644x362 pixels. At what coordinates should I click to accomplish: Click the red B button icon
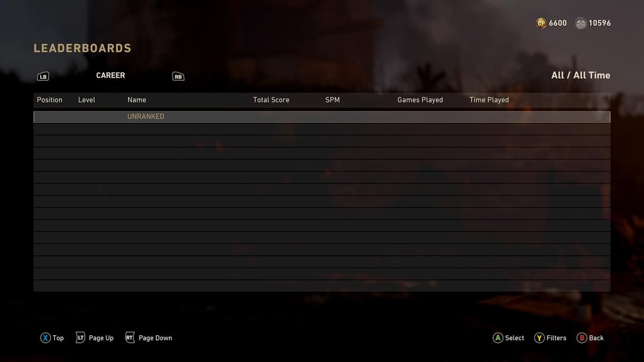[x=581, y=338]
